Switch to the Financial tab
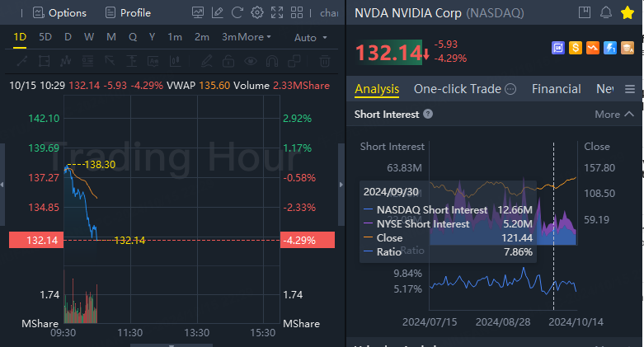The image size is (644, 347). click(557, 89)
